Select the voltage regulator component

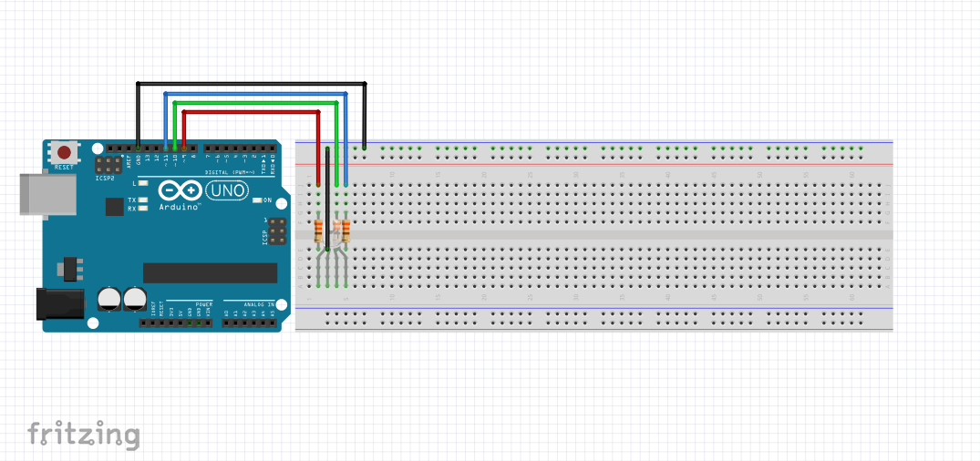[x=68, y=270]
